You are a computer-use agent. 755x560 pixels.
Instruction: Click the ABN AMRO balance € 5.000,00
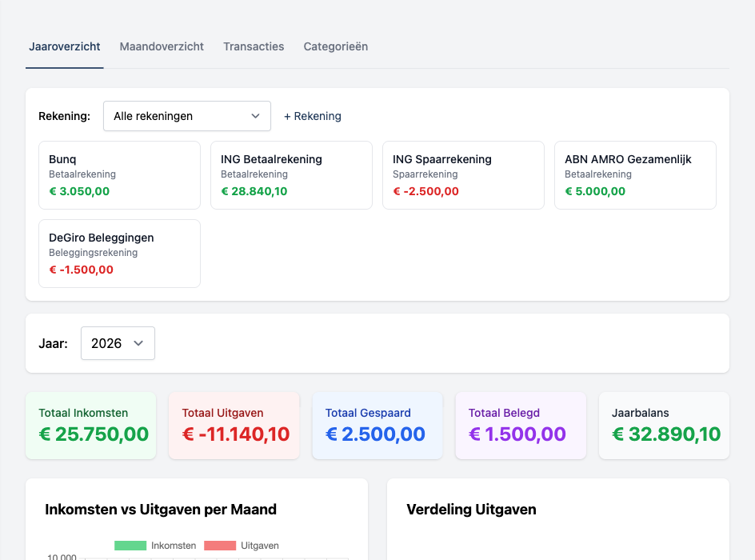595,191
